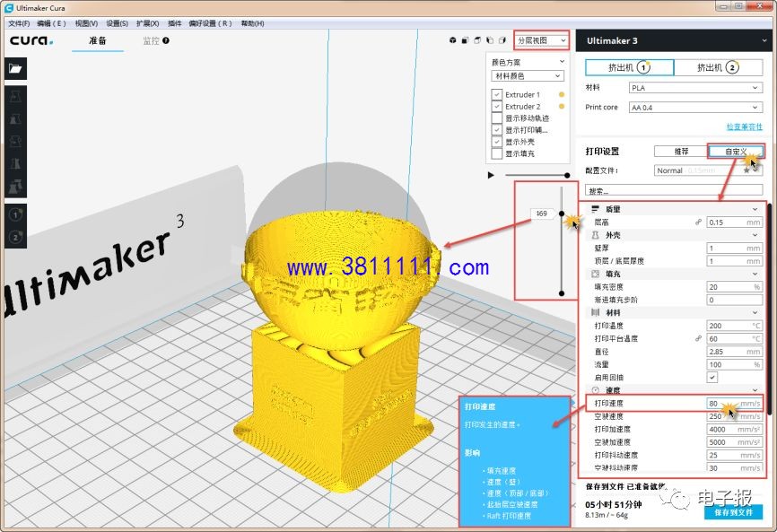Viewport: 777px width, 532px height.
Task: Switch to front view cube icon
Action: pos(465,40)
